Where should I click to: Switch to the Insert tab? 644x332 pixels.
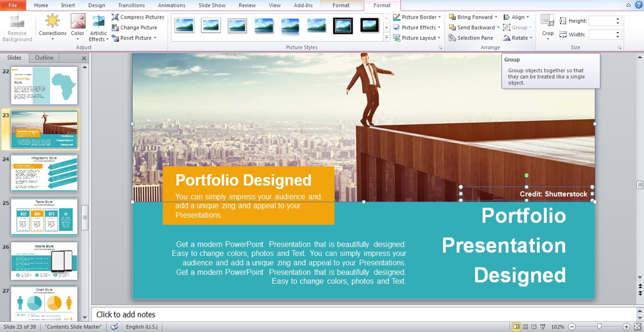[x=68, y=5]
